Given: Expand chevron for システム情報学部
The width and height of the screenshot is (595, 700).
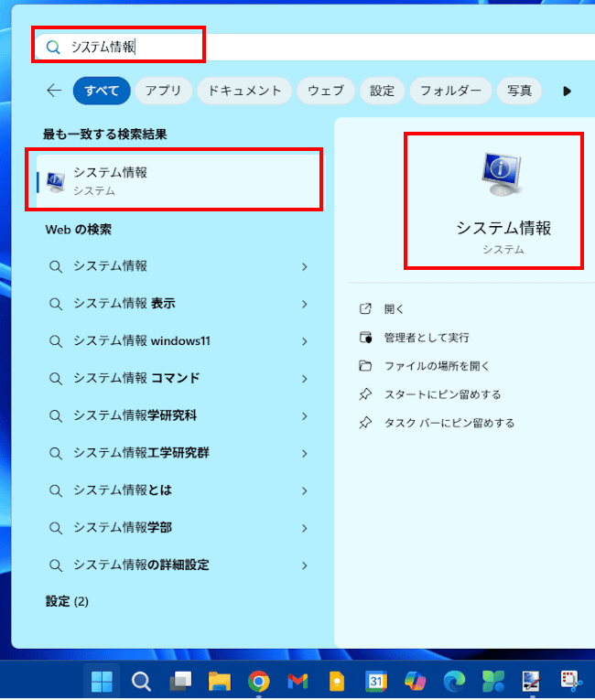Looking at the screenshot, I should [x=305, y=529].
